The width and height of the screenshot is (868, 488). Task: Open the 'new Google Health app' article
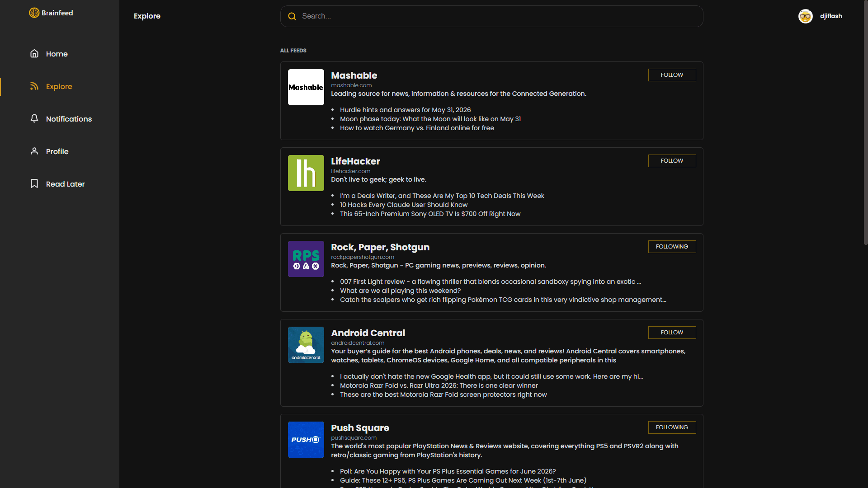[x=491, y=376]
